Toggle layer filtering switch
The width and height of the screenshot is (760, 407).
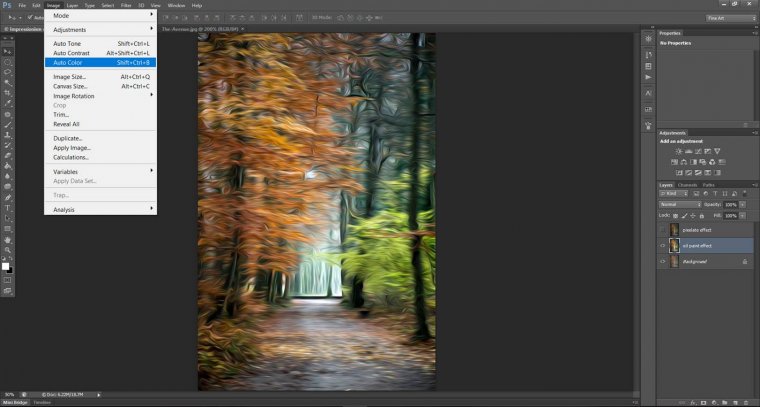(x=745, y=193)
